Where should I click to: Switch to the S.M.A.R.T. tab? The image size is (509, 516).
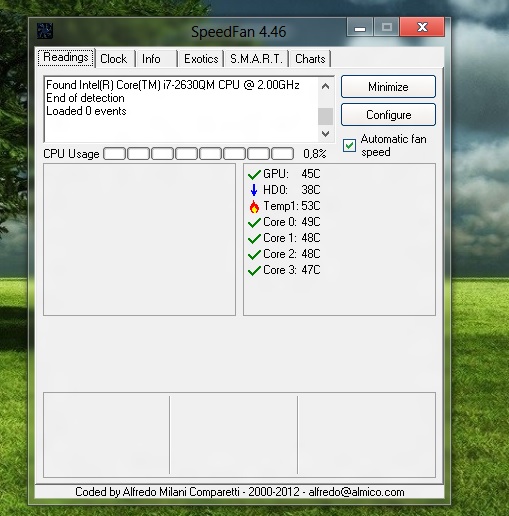(256, 59)
